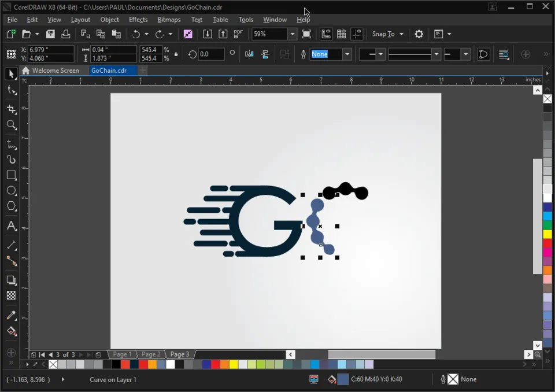Activate the Text tool
The height and width of the screenshot is (392, 555).
tap(12, 225)
